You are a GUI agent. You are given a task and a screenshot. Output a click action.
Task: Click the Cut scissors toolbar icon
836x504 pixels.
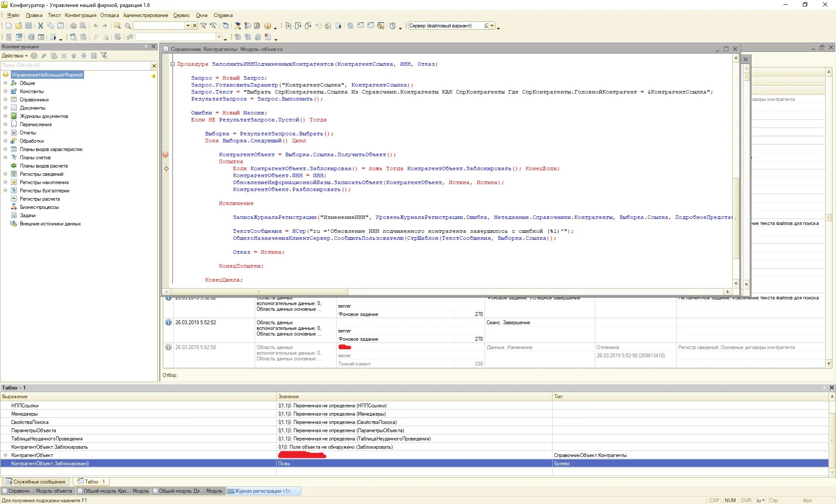coord(40,26)
